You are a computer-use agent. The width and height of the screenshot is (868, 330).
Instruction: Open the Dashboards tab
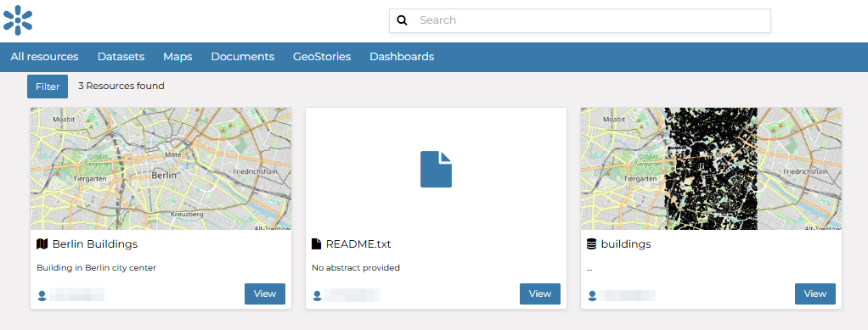click(x=402, y=57)
